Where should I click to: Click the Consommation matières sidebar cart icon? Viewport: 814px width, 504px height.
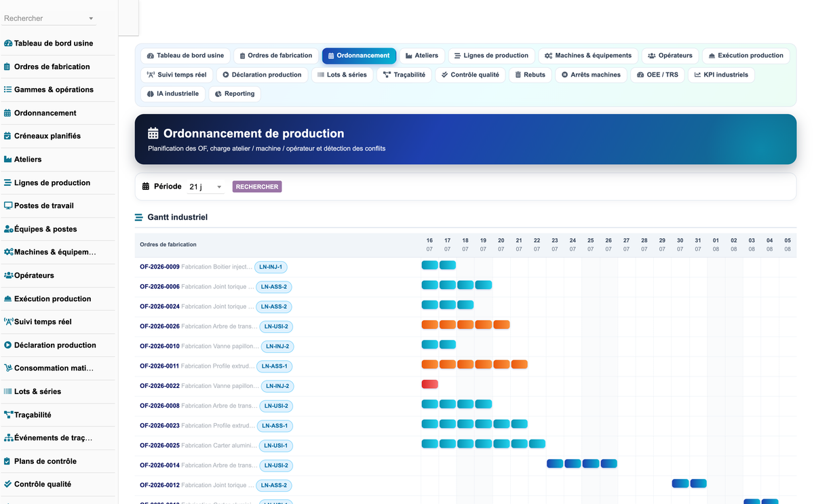(8, 368)
